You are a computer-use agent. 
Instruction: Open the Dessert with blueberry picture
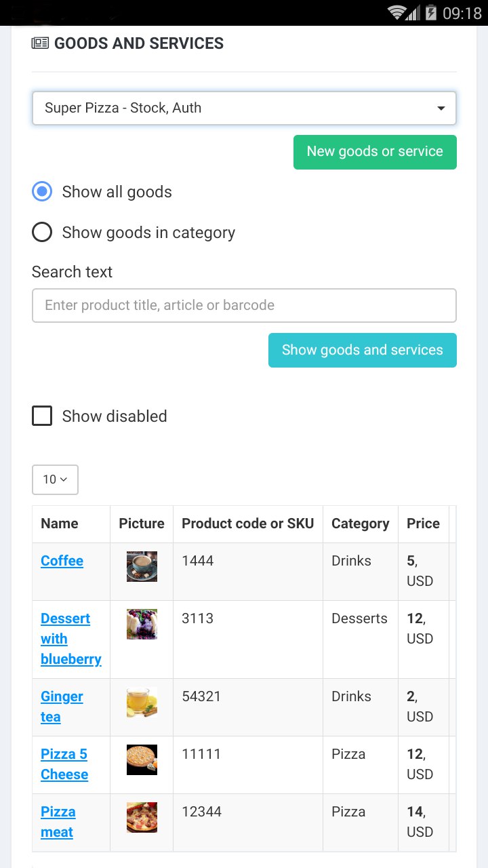142,624
